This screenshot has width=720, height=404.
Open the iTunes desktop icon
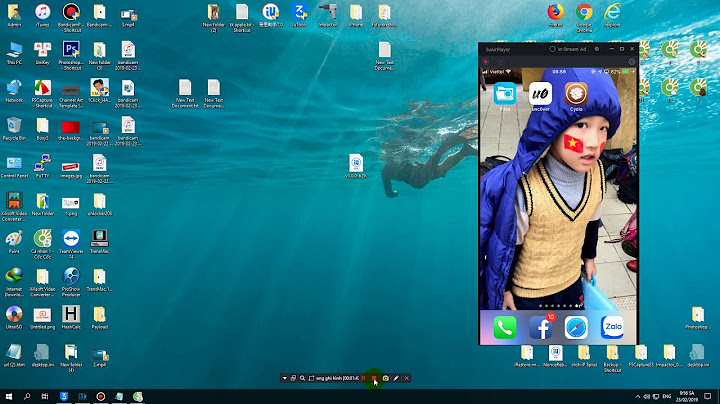click(x=42, y=15)
